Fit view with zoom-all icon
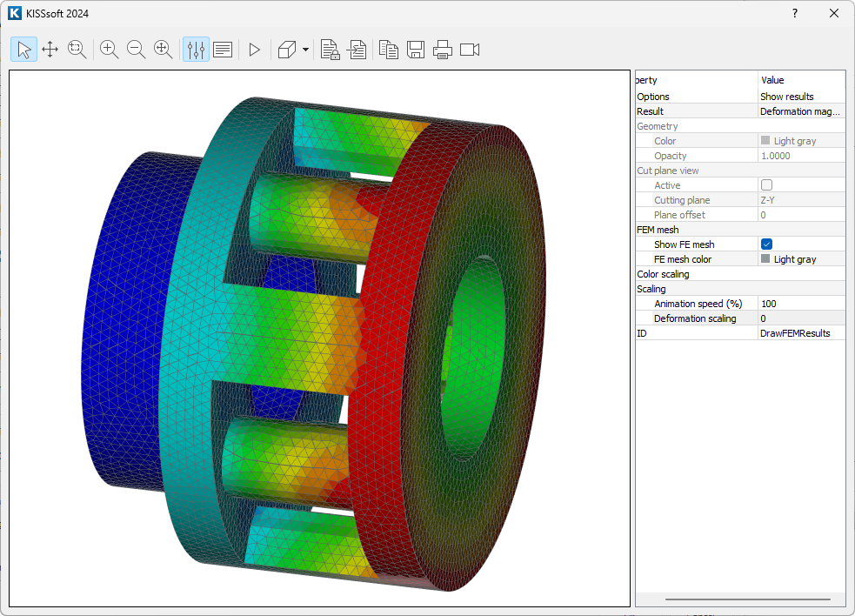855x616 pixels. (164, 50)
